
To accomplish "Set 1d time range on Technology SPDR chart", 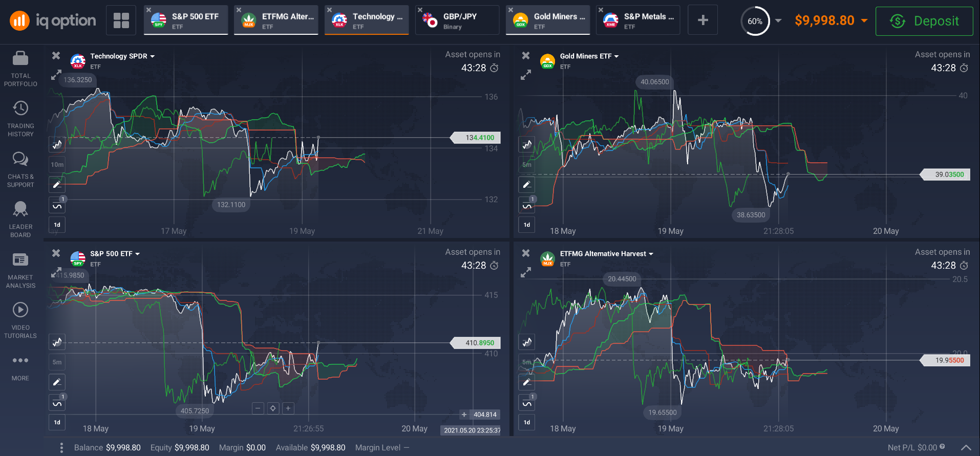I will click(57, 225).
